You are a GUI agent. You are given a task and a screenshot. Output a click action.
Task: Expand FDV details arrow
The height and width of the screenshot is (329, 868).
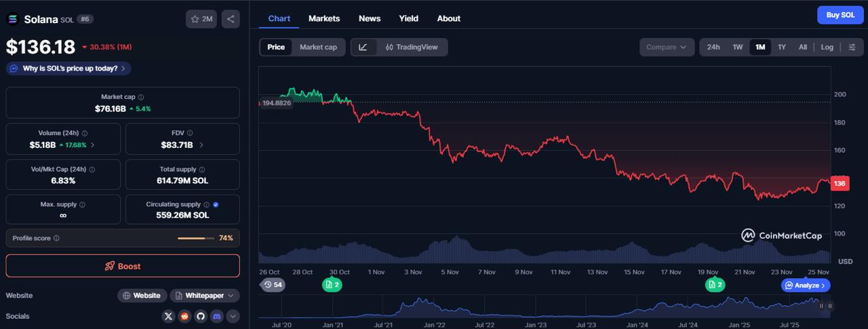(201, 145)
